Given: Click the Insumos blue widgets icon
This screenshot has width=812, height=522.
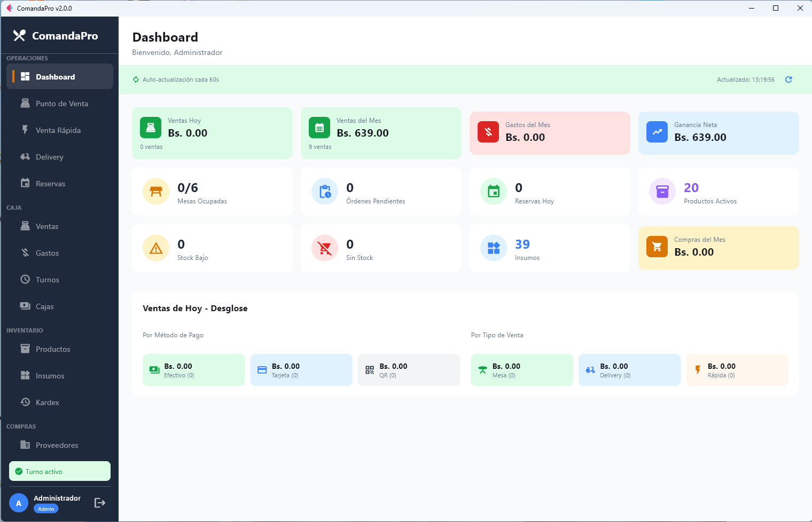Looking at the screenshot, I should click(x=494, y=248).
